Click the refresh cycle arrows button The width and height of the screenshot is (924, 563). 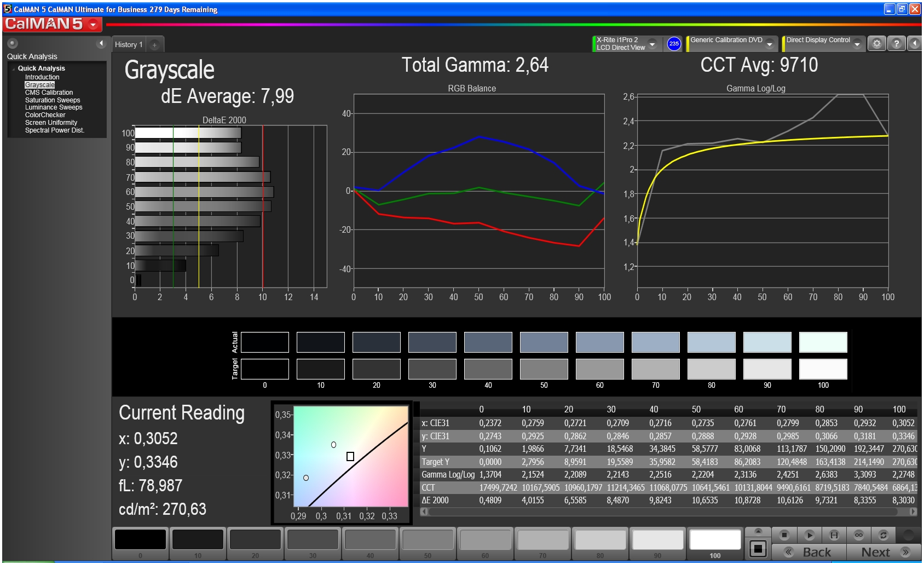tap(883, 535)
